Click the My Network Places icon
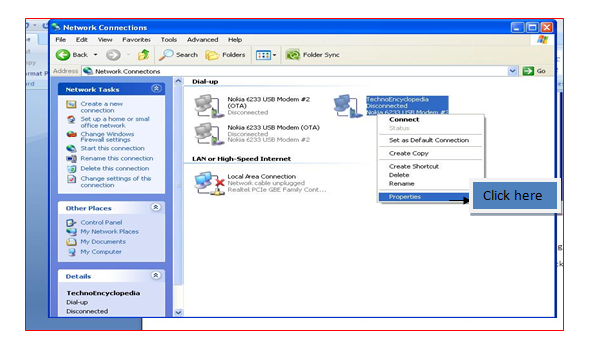 point(71,232)
